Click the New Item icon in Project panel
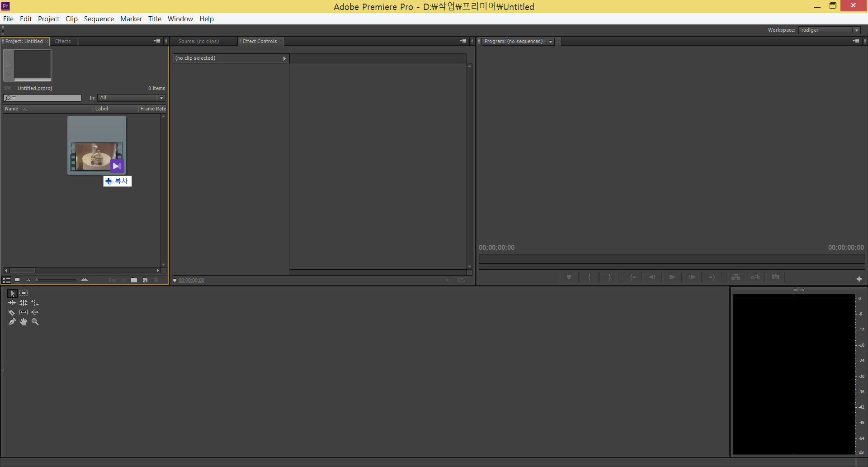 (145, 280)
